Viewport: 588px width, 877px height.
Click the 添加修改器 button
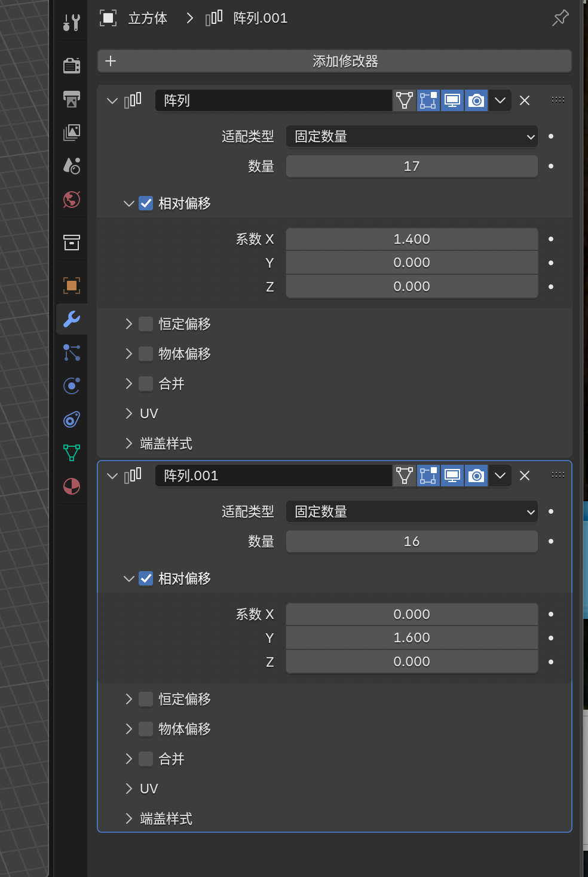pyautogui.click(x=335, y=61)
